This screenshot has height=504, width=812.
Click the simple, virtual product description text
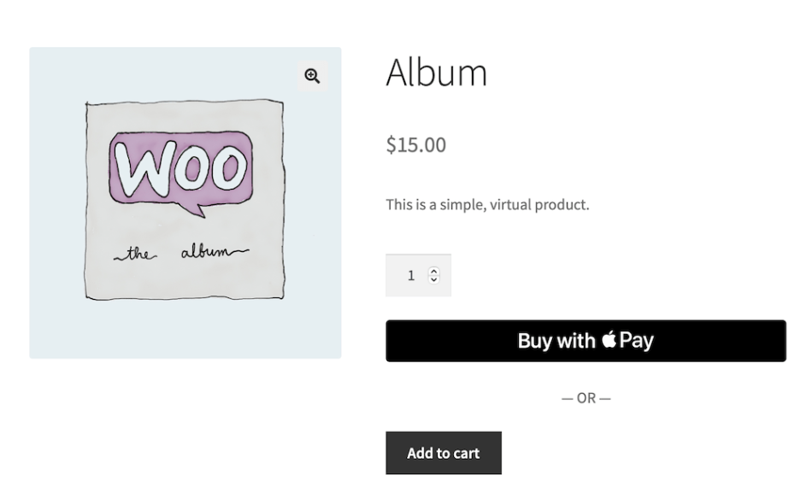tap(486, 205)
